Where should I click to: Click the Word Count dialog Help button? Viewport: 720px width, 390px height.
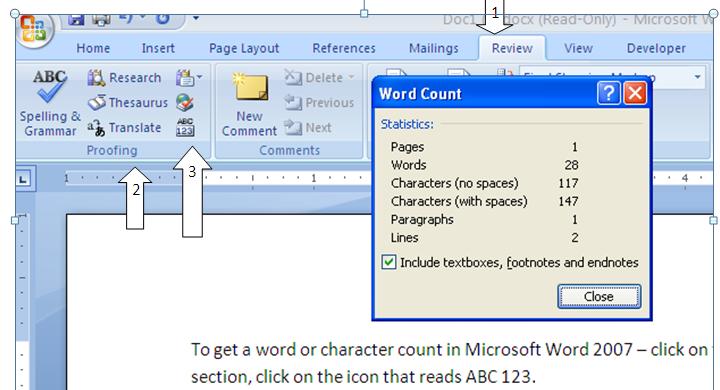click(609, 94)
